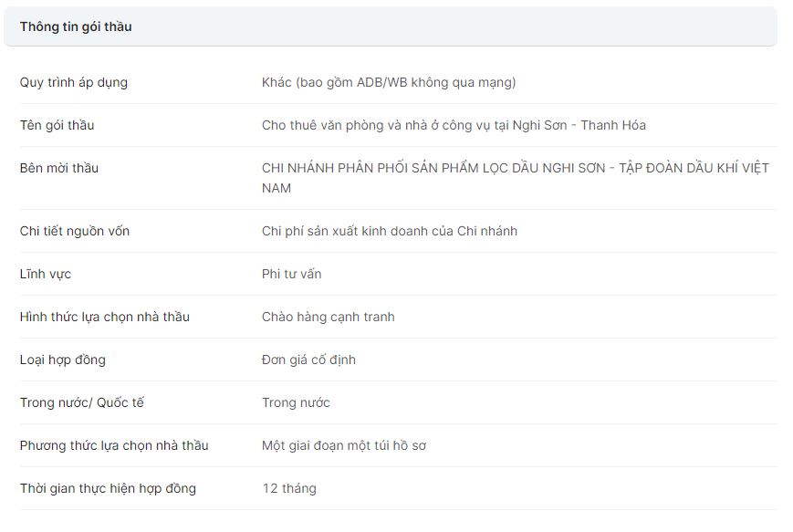
Task: Click the "Đơn giá cố định" value
Action: click(309, 360)
